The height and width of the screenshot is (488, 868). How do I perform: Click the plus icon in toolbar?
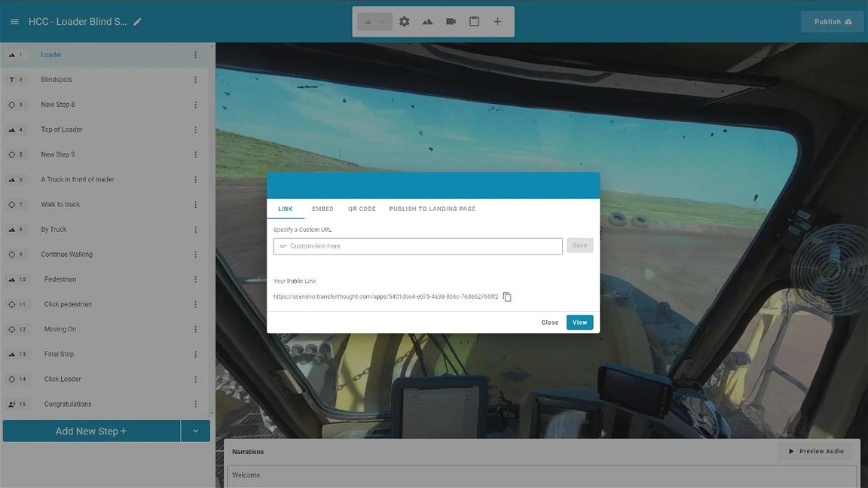(497, 22)
